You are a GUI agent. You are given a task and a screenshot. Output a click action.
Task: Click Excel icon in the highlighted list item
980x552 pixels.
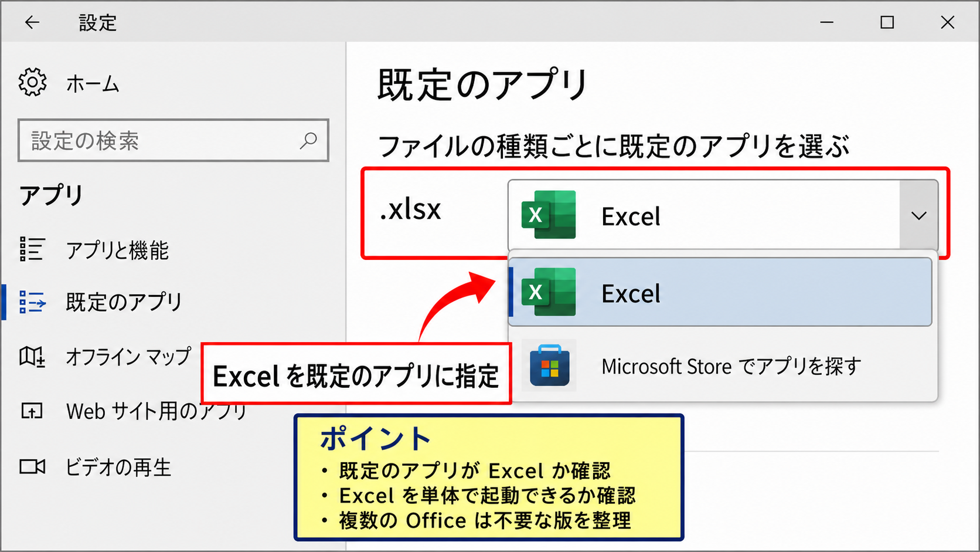pos(549,292)
